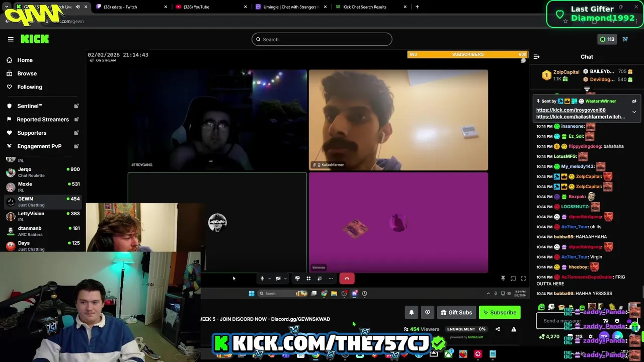Viewport: 644px width, 362px height.
Task: Open LettyVision's channel
Action: (x=42, y=216)
